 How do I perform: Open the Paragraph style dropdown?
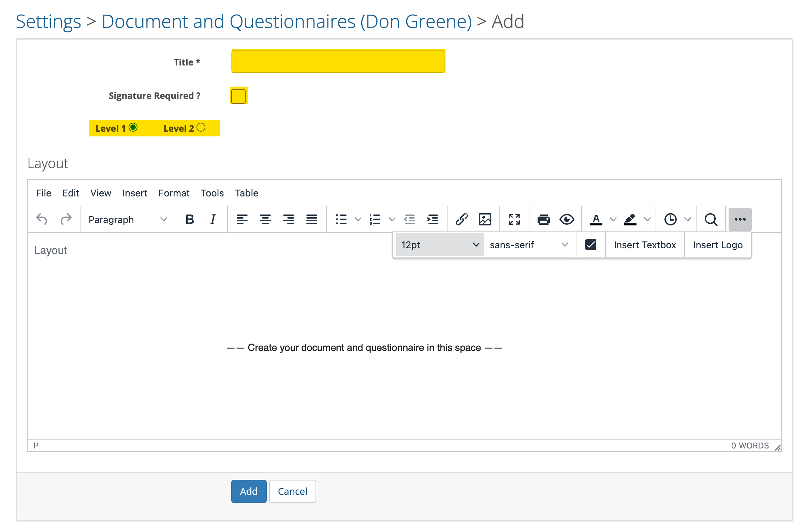coord(127,219)
